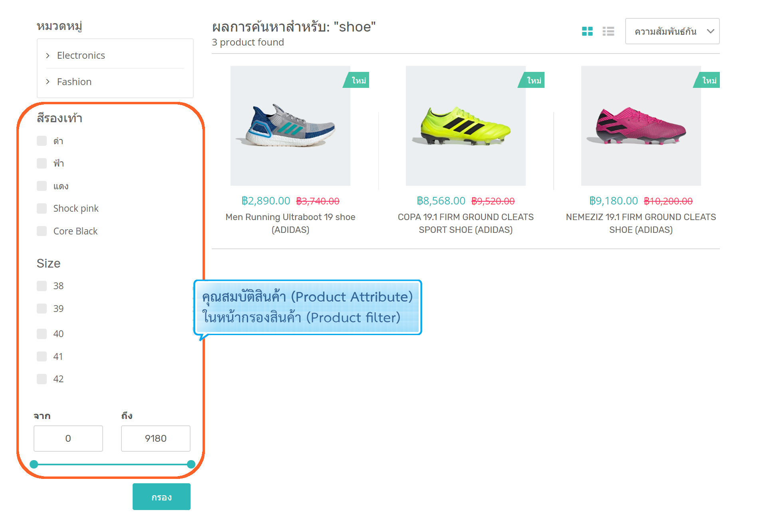767x532 pixels.
Task: Expand the Fashion category chevron
Action: pos(48,82)
